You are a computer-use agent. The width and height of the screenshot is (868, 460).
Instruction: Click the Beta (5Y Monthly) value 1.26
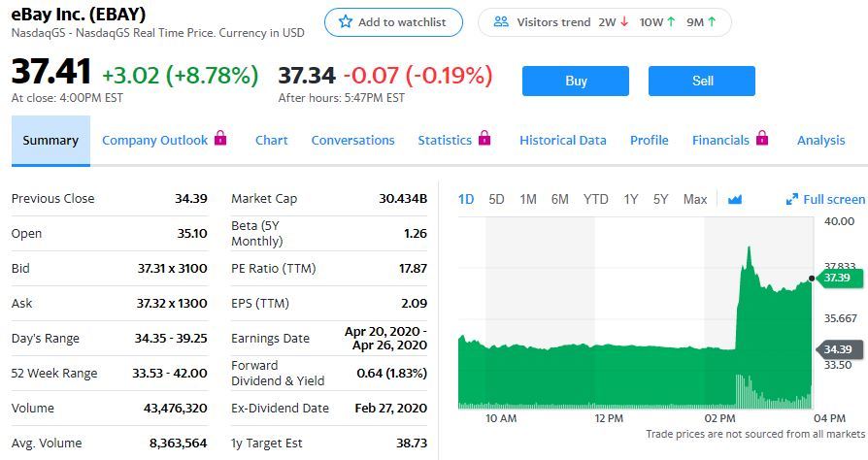[416, 233]
